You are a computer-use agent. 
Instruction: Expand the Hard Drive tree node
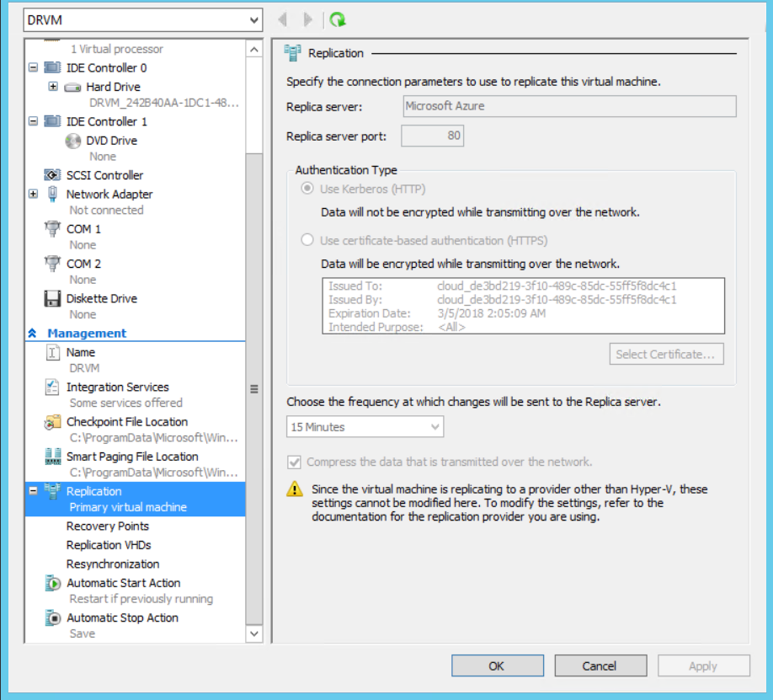[53, 87]
